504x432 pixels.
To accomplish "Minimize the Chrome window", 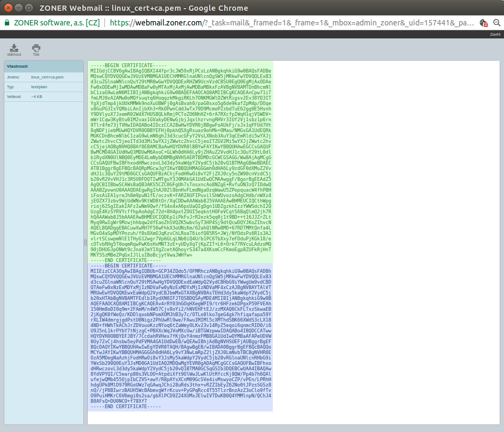I will click(x=18, y=8).
